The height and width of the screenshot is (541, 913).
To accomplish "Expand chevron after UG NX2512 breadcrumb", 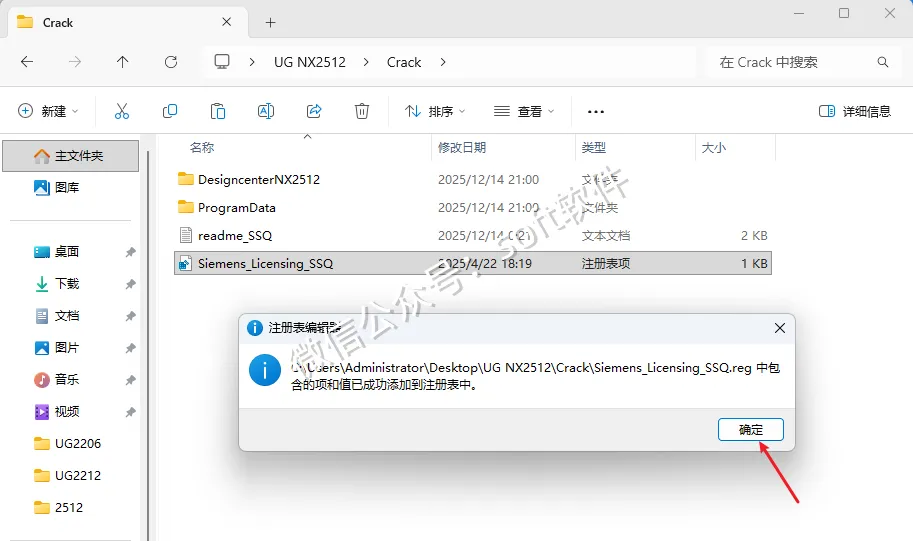I will pos(366,62).
